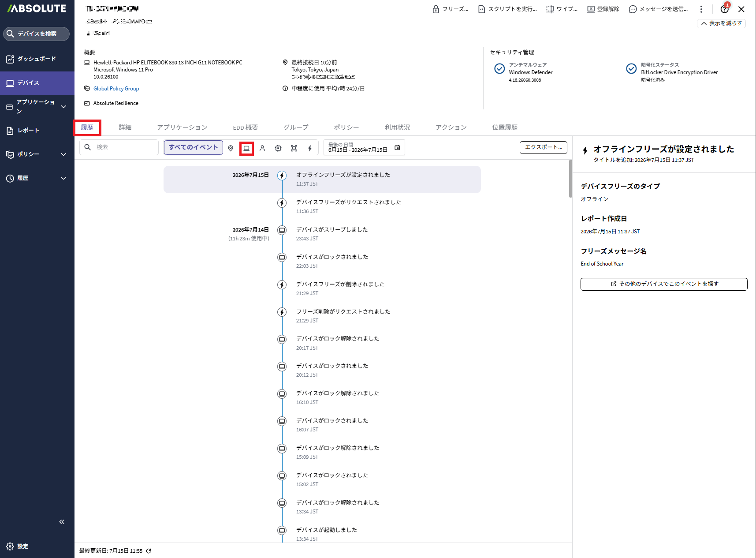Open the date range picker 6月15日 - 2026年7月15日
The width and height of the screenshot is (756, 558).
(364, 147)
